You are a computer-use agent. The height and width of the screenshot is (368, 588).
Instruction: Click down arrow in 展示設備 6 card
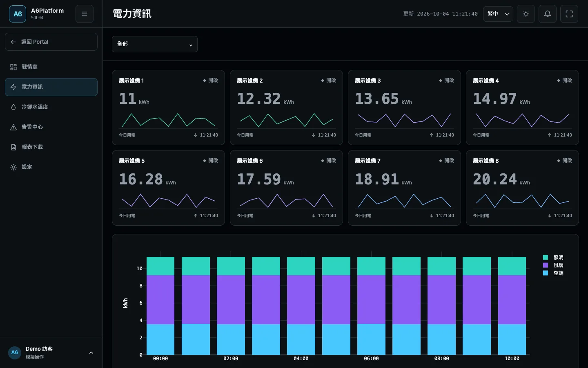pyautogui.click(x=314, y=215)
